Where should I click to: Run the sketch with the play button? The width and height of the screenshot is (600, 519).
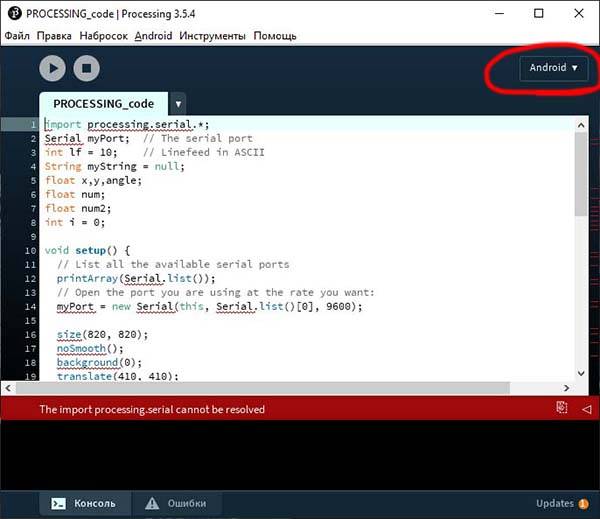point(52,68)
